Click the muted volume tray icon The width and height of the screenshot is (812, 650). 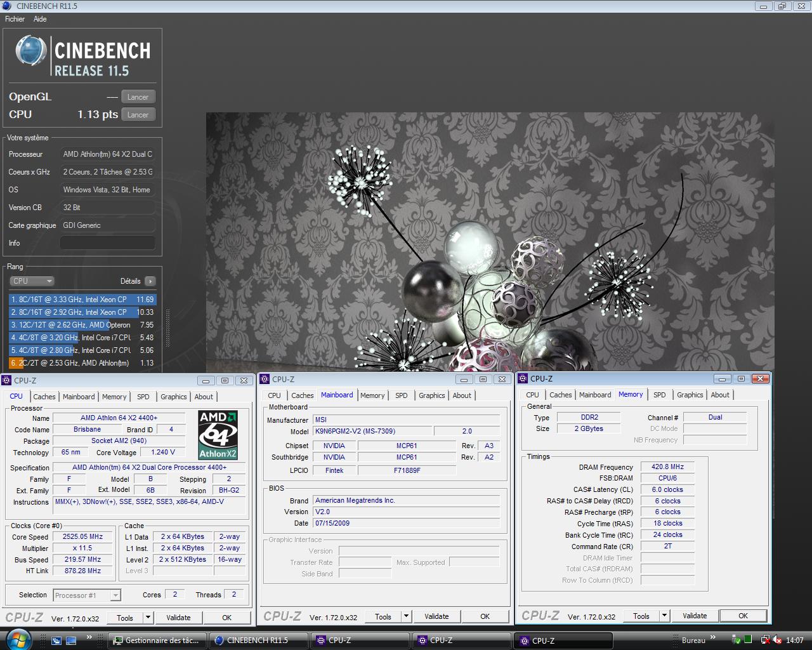(x=777, y=640)
